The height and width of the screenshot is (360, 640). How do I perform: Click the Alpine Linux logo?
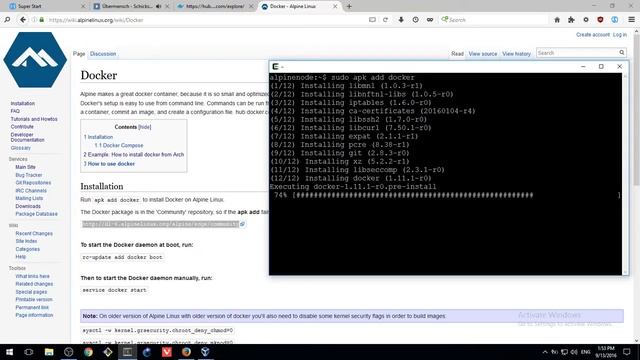pos(35,60)
